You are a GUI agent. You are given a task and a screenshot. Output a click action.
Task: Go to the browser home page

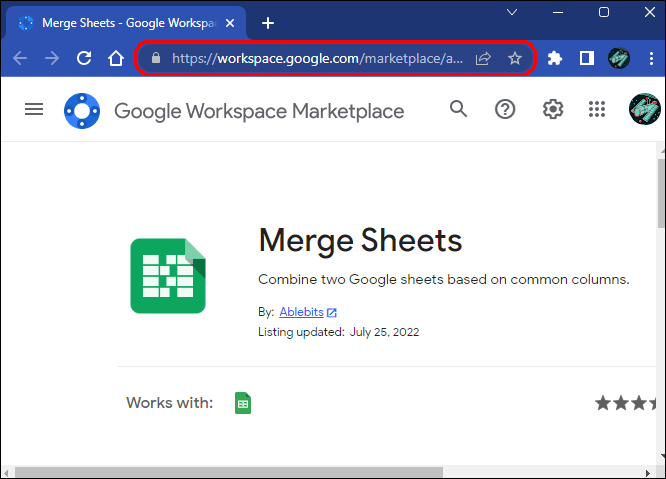pyautogui.click(x=116, y=58)
